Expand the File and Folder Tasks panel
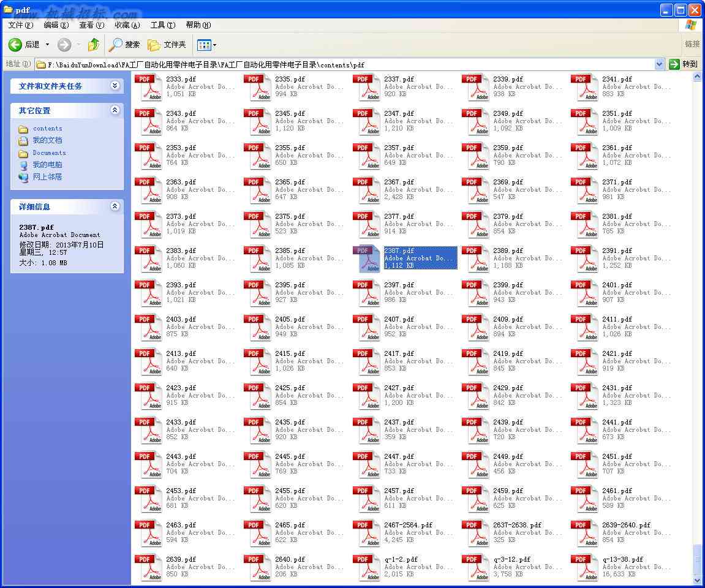705x588 pixels. coord(115,85)
